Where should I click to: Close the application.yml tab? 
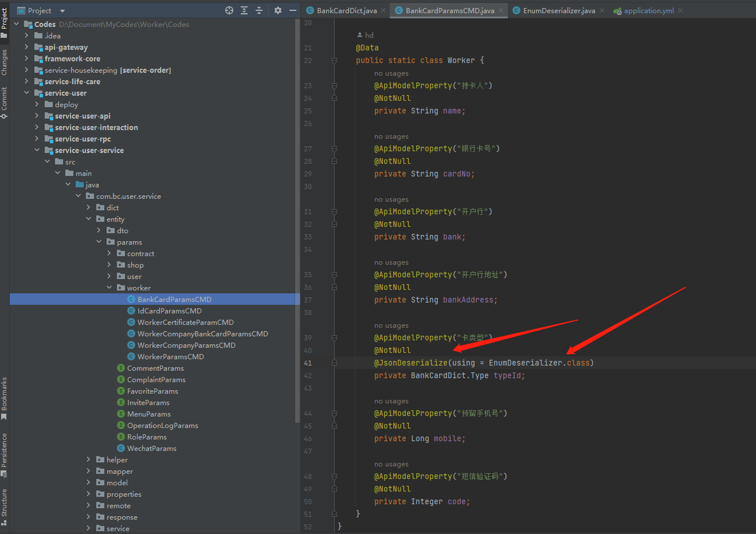point(680,10)
